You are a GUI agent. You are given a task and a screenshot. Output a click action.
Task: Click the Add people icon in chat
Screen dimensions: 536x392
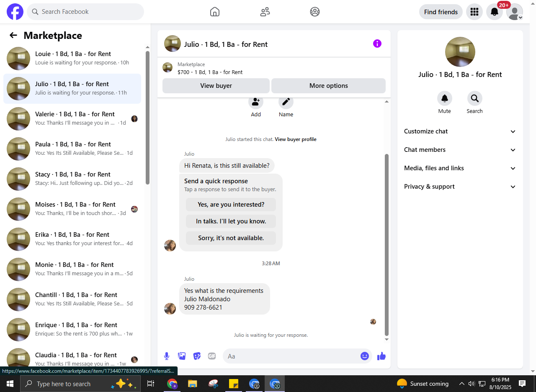[x=256, y=102]
